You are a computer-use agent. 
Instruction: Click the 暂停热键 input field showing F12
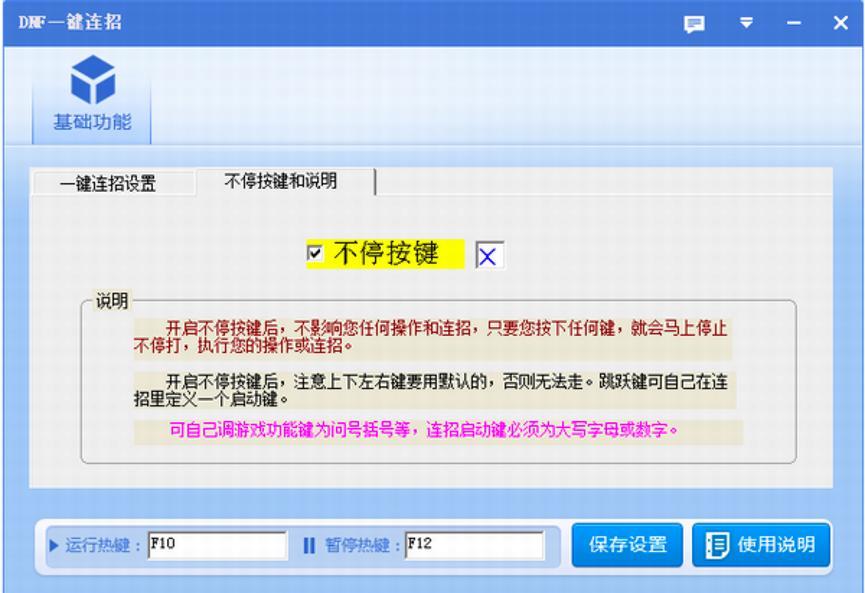tap(474, 545)
